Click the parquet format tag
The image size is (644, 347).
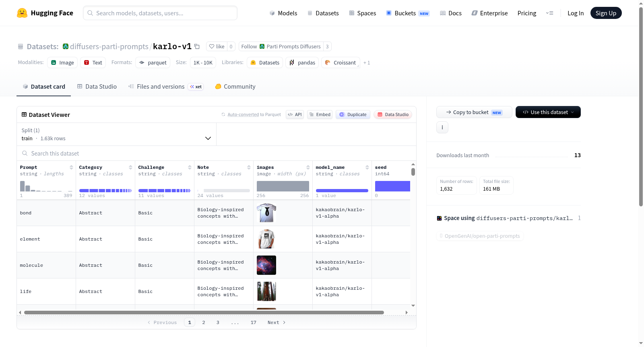click(153, 62)
